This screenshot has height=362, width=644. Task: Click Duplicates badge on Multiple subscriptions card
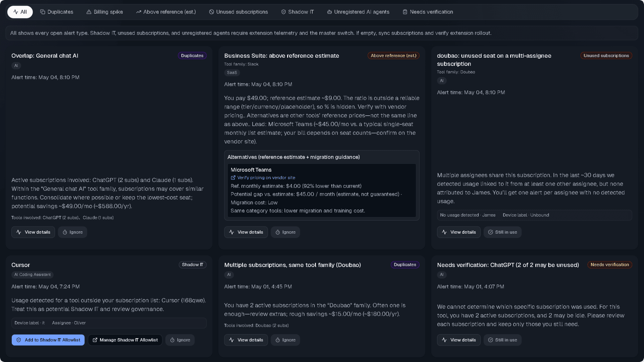point(405,265)
